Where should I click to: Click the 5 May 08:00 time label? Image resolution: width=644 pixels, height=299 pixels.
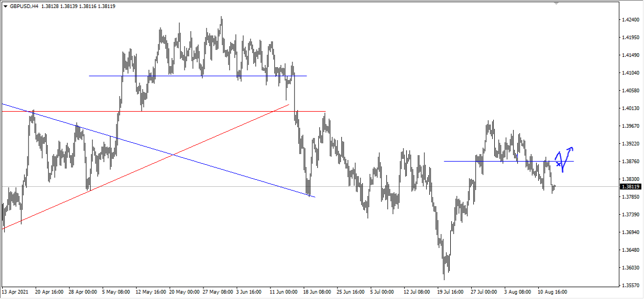coord(116,293)
